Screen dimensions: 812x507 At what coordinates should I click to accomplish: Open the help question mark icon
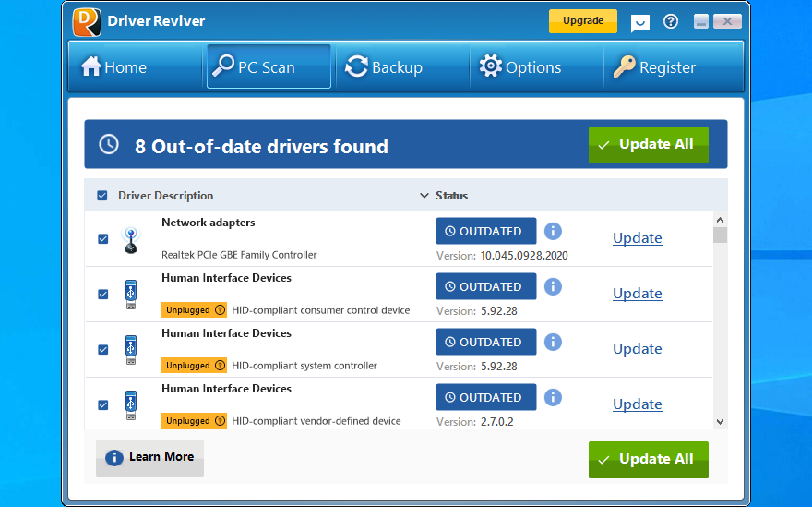[x=671, y=21]
